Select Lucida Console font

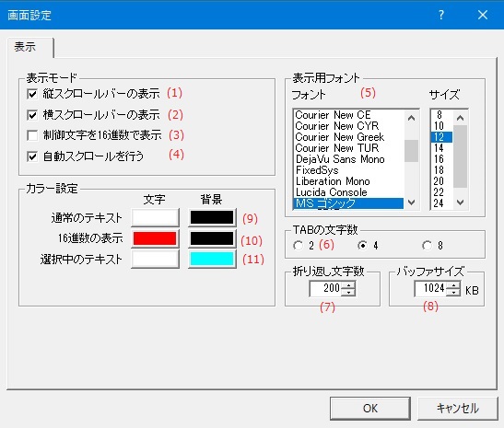pyautogui.click(x=349, y=192)
